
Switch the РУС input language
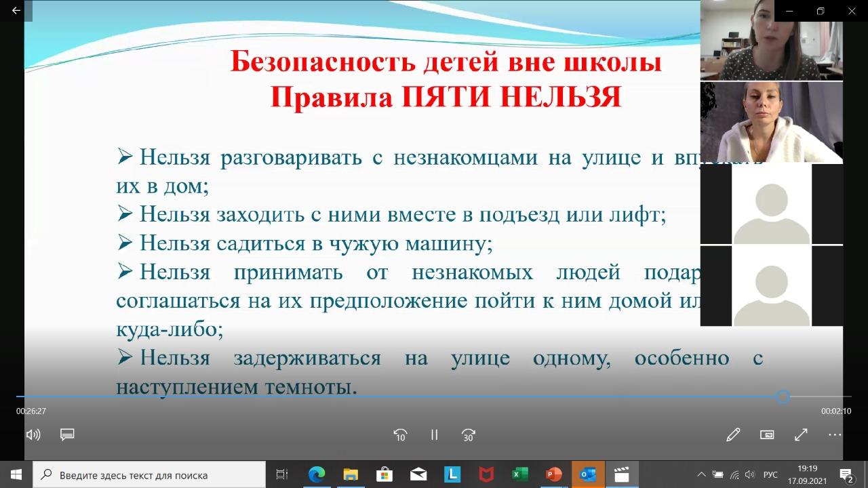(770, 474)
